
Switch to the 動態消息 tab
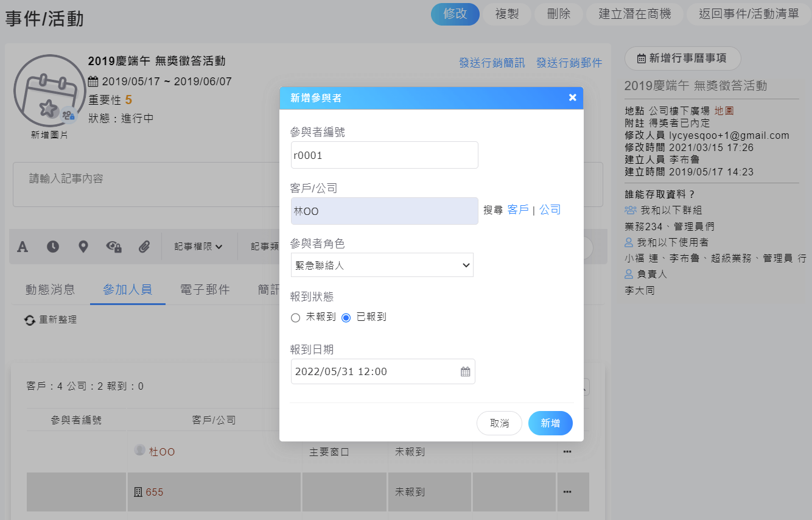[51, 290]
